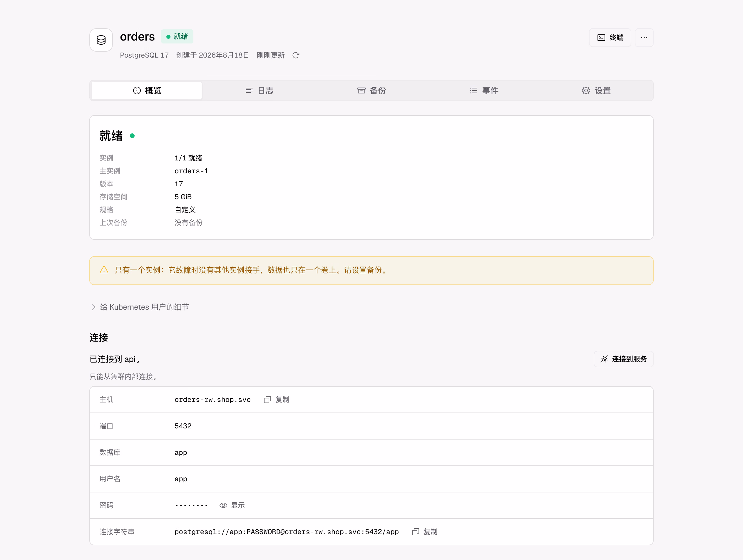Show the password with 显示 toggle

[x=232, y=505]
